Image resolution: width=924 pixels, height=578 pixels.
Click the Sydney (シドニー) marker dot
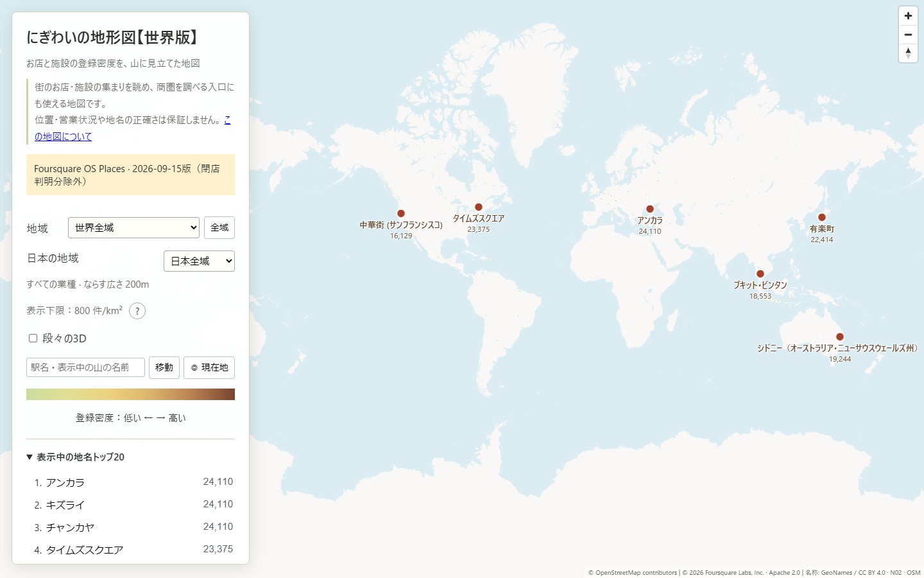[x=840, y=337]
